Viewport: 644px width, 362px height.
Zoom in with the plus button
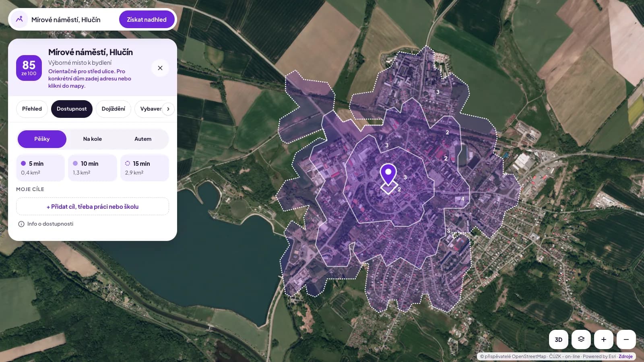(604, 339)
